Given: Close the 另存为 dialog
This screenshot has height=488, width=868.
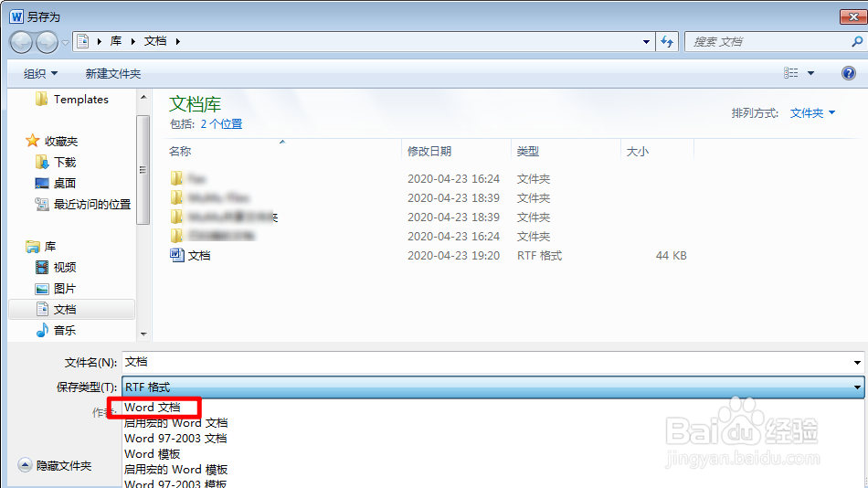Looking at the screenshot, I should (853, 17).
